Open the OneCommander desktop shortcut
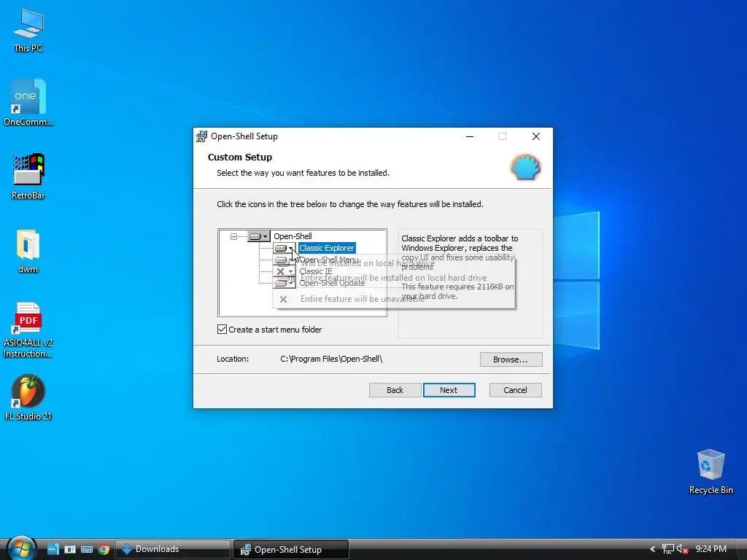 coord(28,103)
